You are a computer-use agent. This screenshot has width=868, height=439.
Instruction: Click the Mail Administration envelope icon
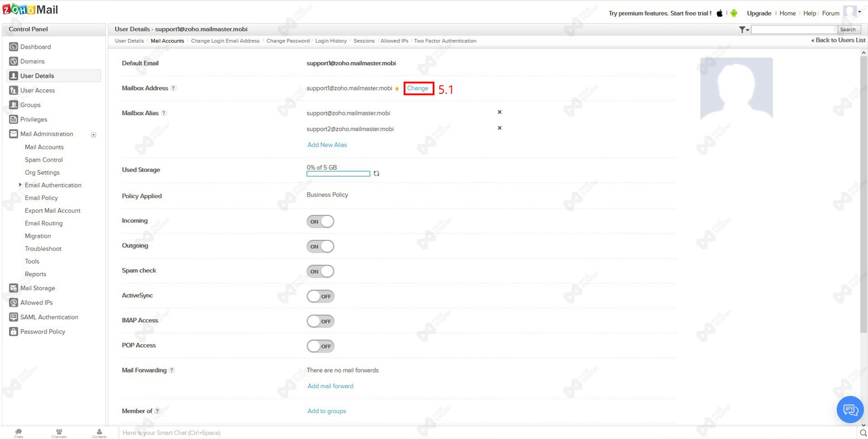tap(14, 134)
